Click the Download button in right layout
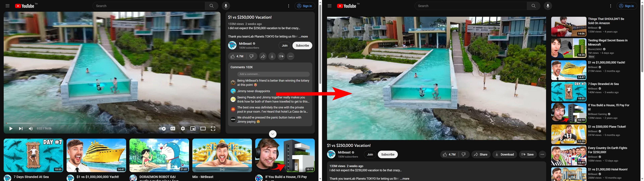The height and width of the screenshot is (181, 644). [504, 155]
